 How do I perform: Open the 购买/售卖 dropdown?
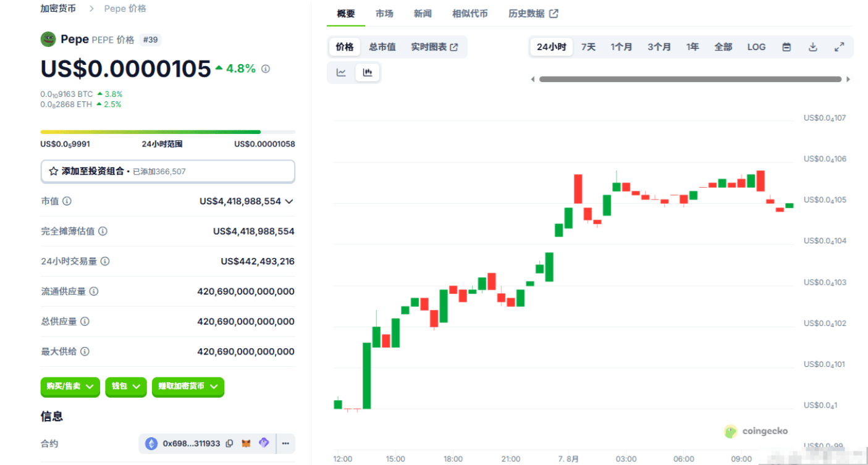70,387
